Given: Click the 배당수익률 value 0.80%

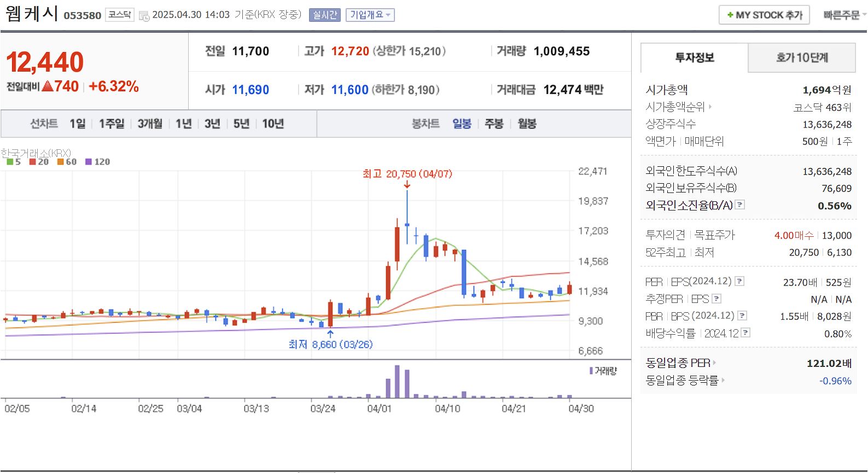Looking at the screenshot, I should click(x=838, y=334).
